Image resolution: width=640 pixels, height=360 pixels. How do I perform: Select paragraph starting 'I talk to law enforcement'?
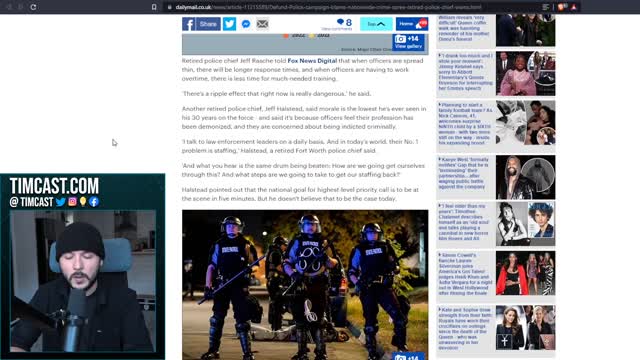click(300, 146)
